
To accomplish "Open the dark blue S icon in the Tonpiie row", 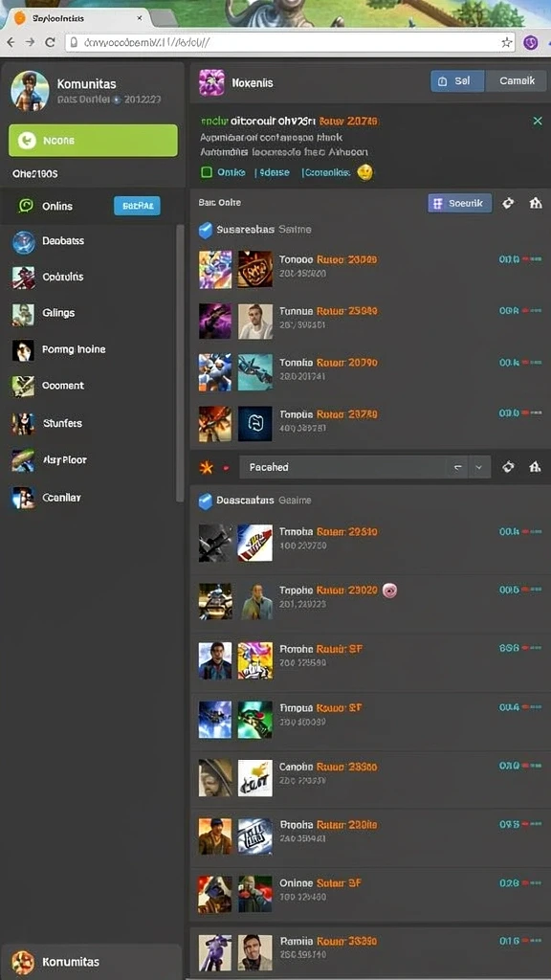I will click(254, 424).
